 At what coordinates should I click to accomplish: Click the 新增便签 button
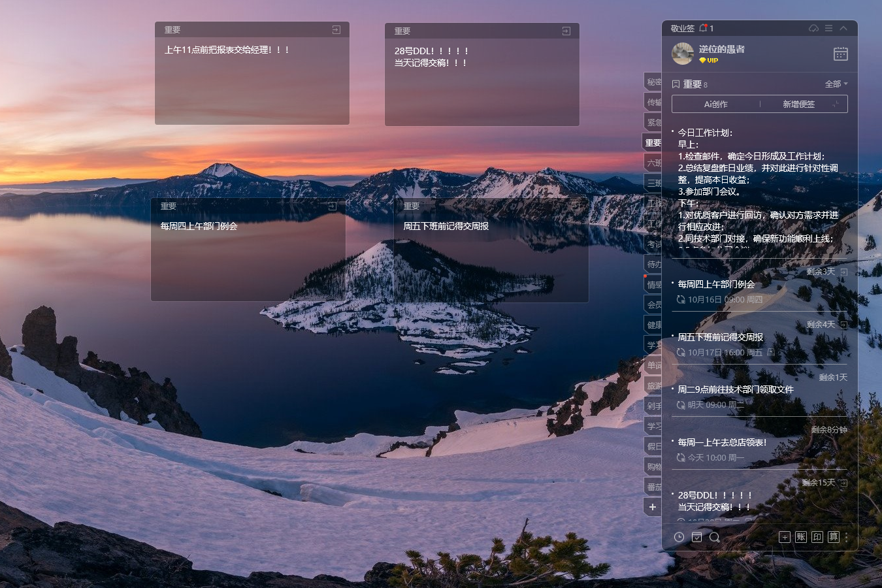pyautogui.click(x=798, y=104)
